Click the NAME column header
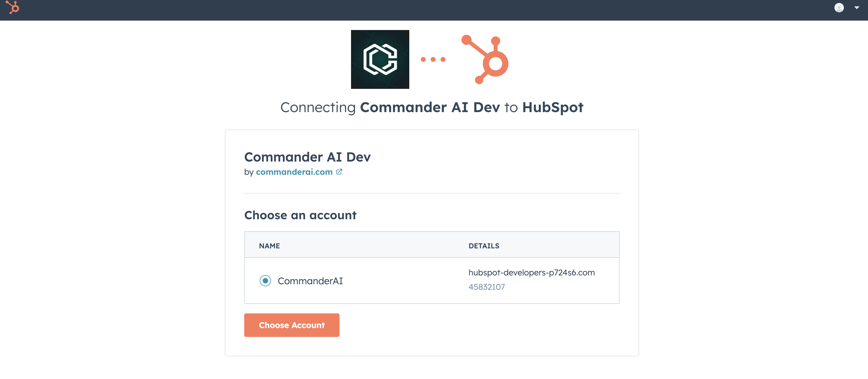 click(269, 246)
